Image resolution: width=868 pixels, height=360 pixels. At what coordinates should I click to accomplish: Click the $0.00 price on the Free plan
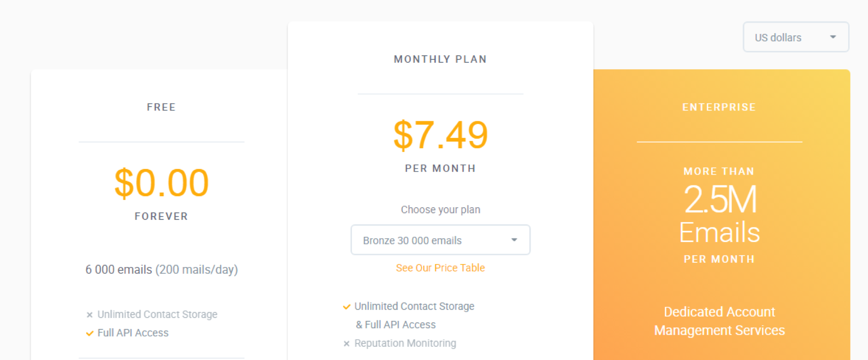pyautogui.click(x=161, y=183)
